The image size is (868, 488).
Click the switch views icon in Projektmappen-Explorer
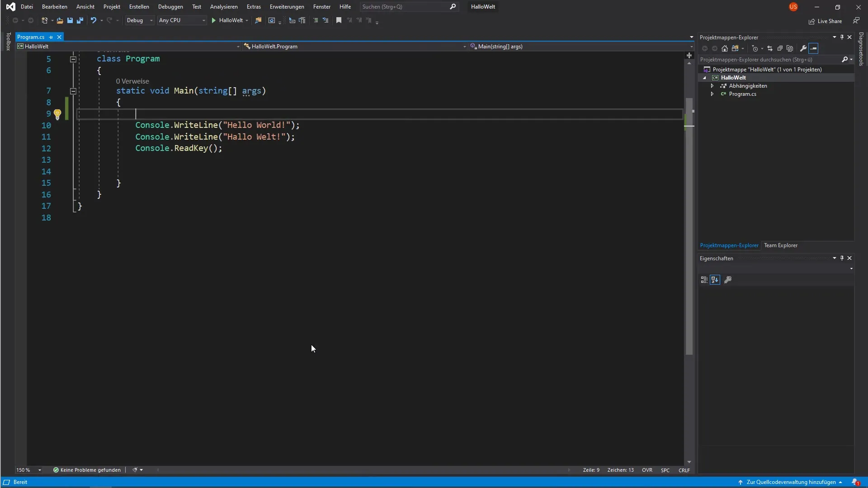735,48
